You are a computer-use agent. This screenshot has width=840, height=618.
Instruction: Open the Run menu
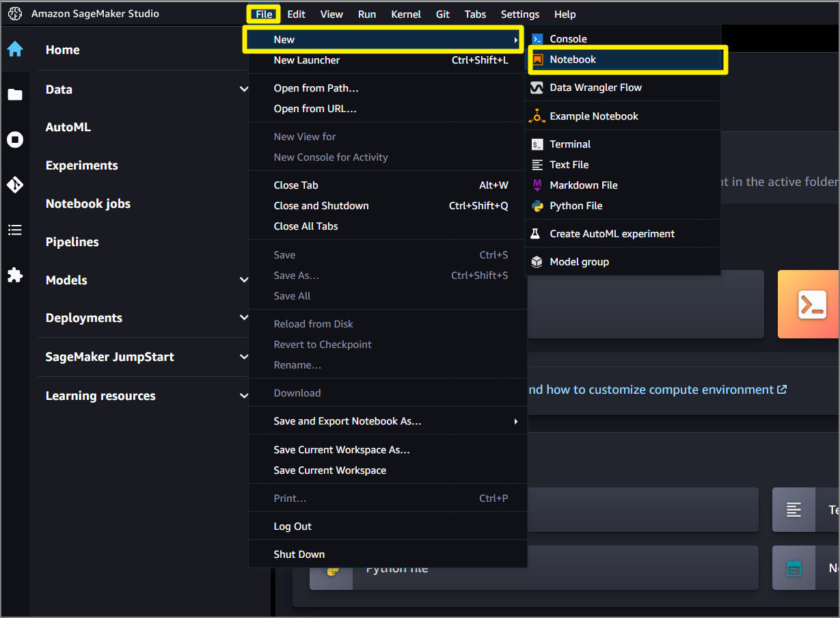pos(367,14)
